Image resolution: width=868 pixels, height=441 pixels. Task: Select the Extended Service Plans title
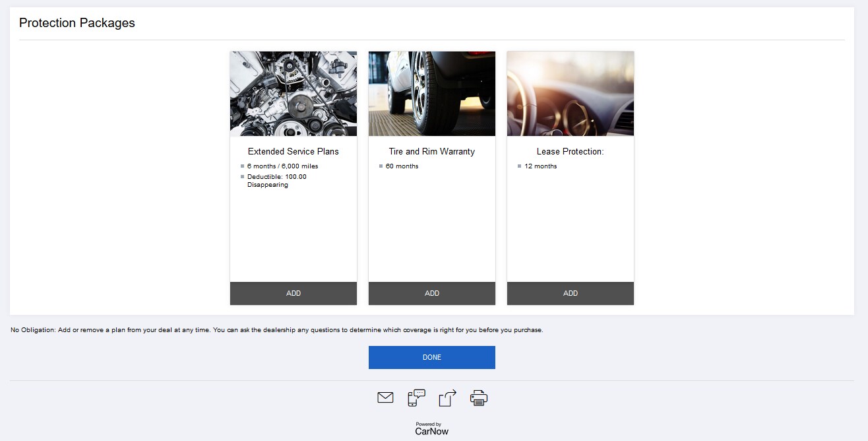click(x=294, y=151)
